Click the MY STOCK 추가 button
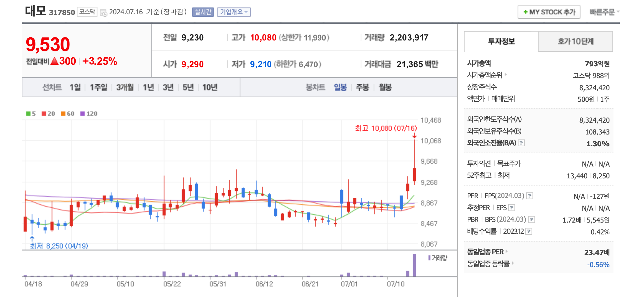The height and width of the screenshot is (297, 644). [x=549, y=12]
